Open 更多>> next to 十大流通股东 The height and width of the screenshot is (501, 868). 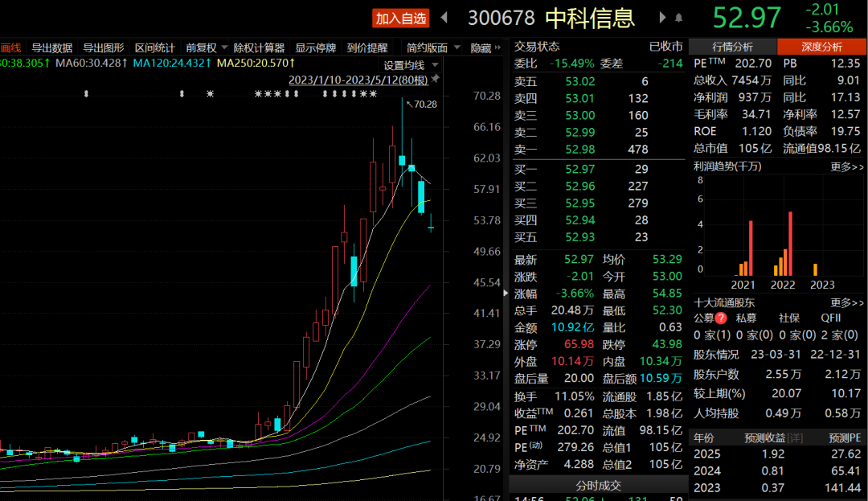(847, 303)
